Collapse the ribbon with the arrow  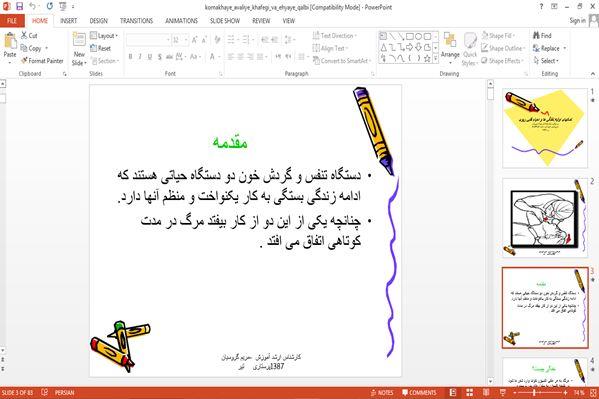coord(593,74)
